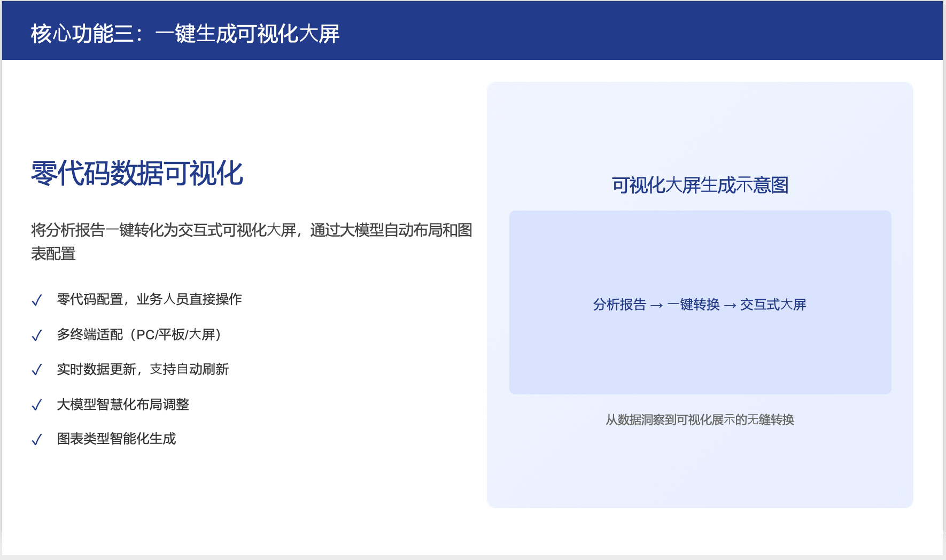This screenshot has height=560, width=946.
Task: Toggle the 图表类型智能化生成 feature item
Action: pyautogui.click(x=118, y=439)
